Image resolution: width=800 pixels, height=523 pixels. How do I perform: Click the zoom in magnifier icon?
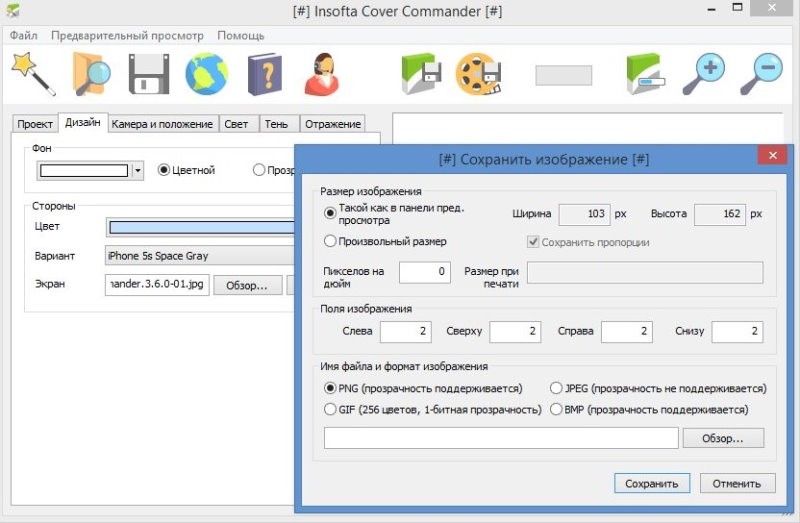[x=704, y=73]
